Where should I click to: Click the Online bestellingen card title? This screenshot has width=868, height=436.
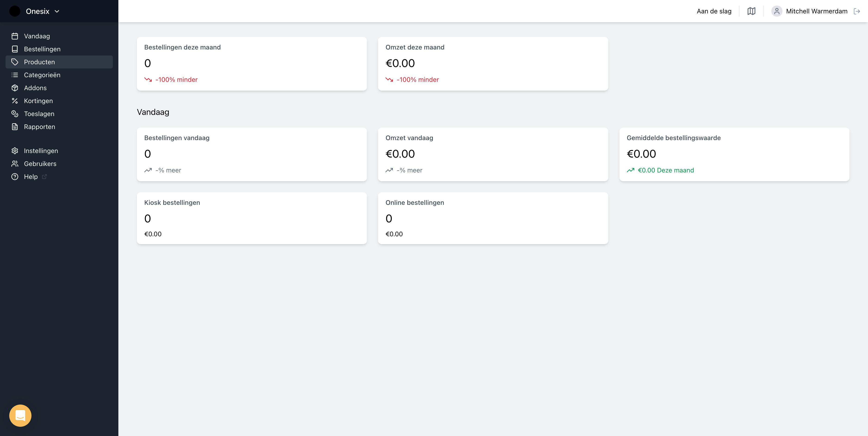[x=414, y=203]
